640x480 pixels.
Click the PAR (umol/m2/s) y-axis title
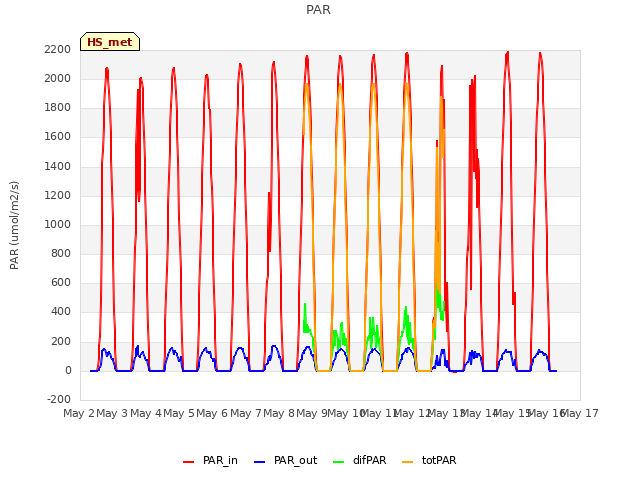pyautogui.click(x=14, y=225)
